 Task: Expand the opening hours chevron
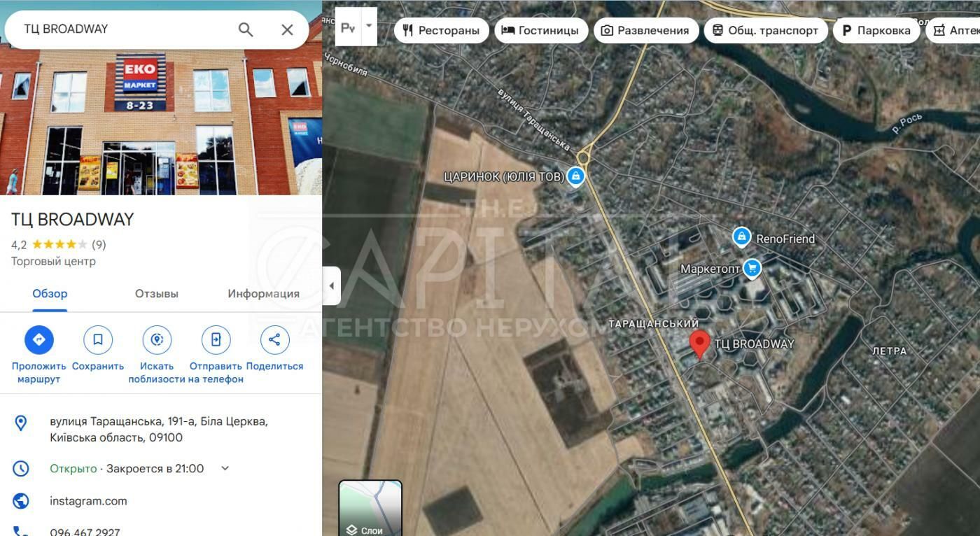click(x=225, y=468)
